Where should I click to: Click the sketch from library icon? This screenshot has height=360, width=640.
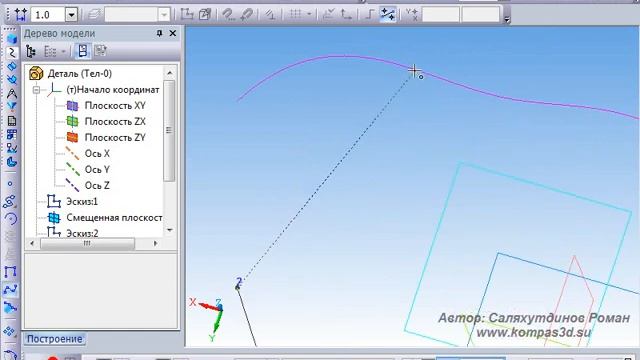[x=204, y=15]
